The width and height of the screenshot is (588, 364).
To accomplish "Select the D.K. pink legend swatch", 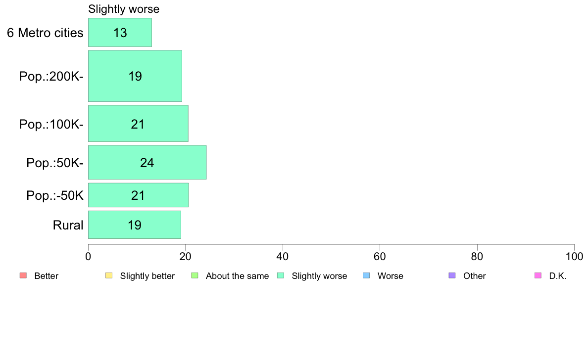I will coord(538,275).
